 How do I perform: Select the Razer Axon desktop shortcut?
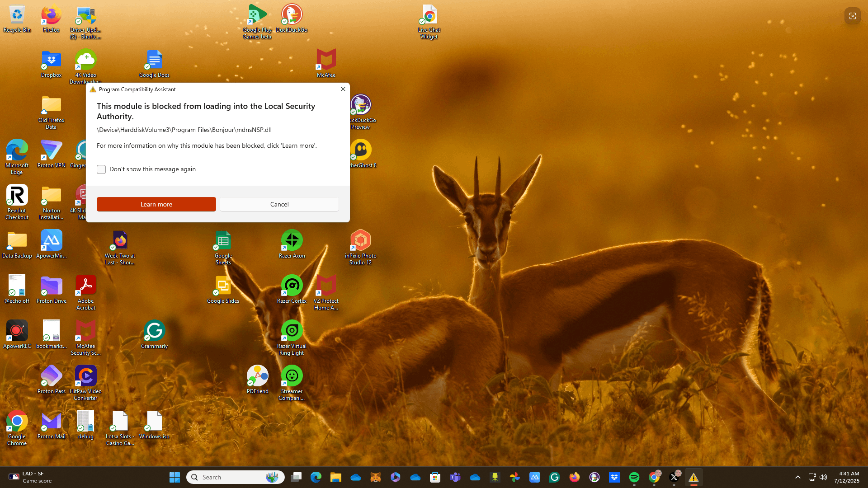point(292,245)
